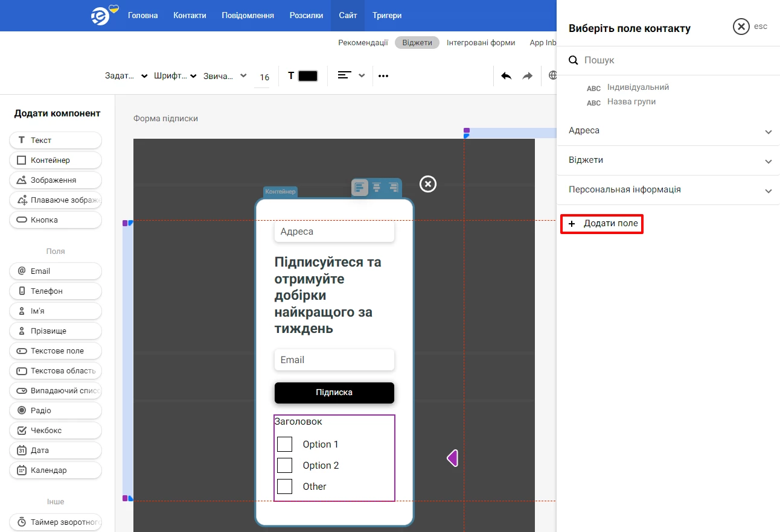Open the Повідомлення menu
Image resolution: width=780 pixels, height=532 pixels.
(248, 16)
